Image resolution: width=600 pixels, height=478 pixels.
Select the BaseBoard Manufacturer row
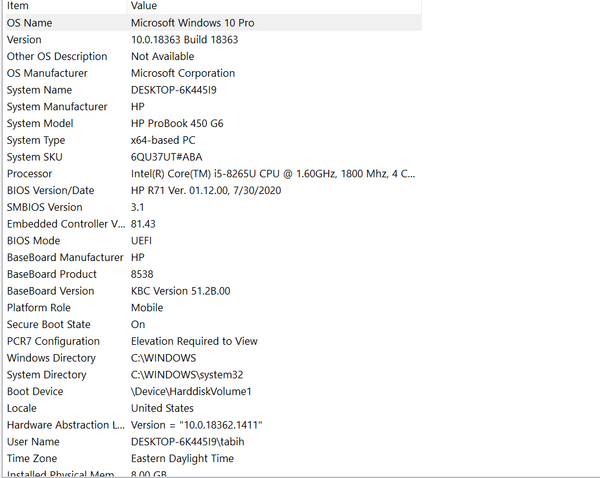[213, 257]
